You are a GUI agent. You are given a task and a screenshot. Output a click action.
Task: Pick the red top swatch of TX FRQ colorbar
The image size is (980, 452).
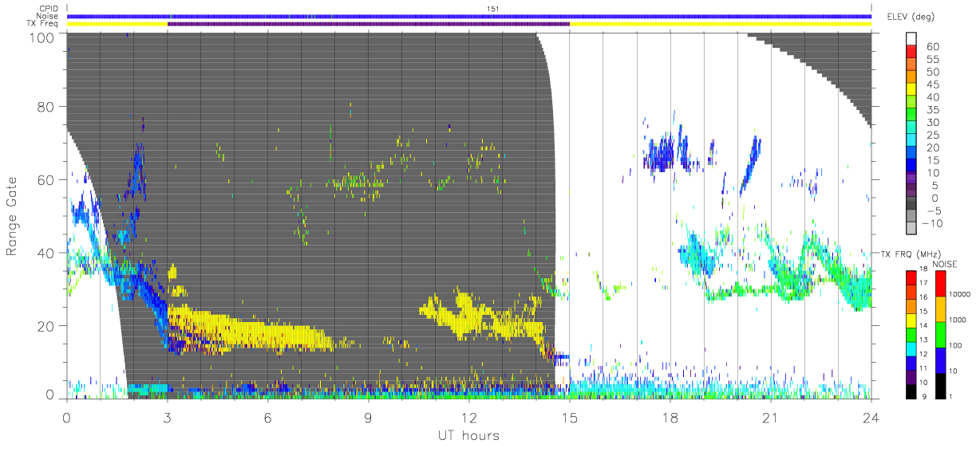click(x=911, y=278)
